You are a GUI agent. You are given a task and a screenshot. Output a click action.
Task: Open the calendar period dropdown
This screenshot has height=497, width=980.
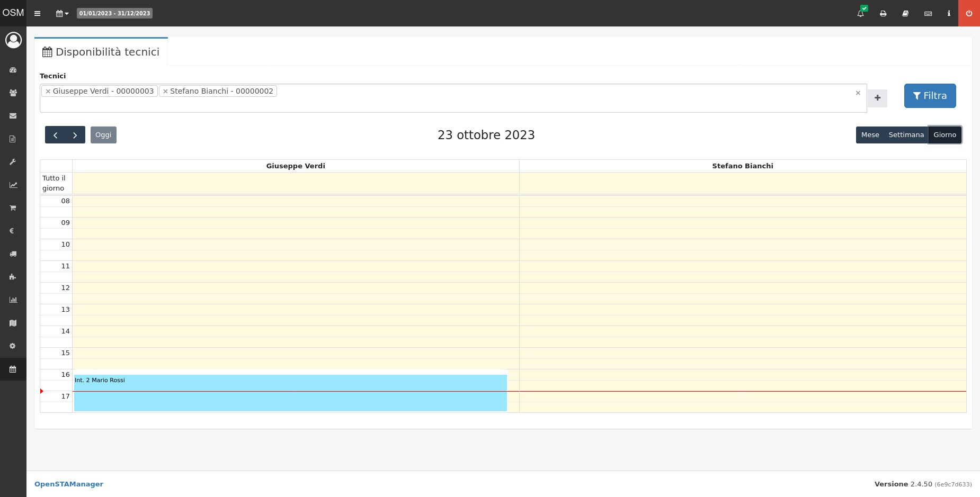pyautogui.click(x=62, y=13)
